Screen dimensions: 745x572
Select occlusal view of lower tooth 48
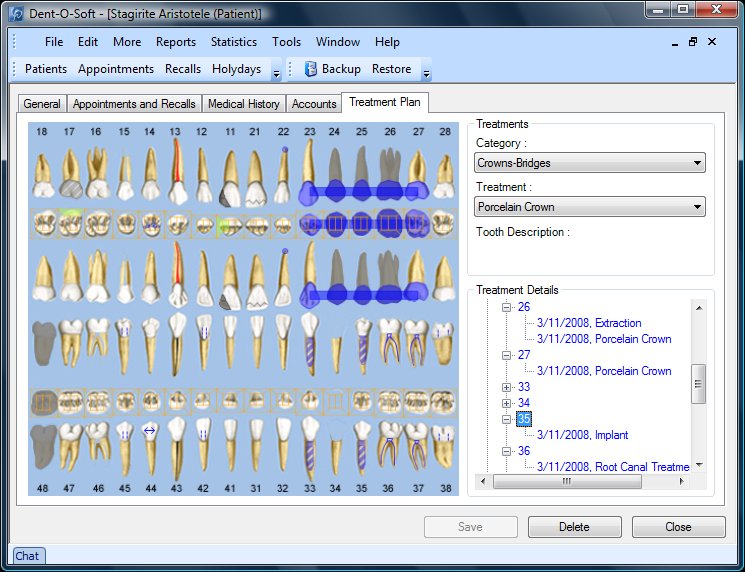click(44, 402)
